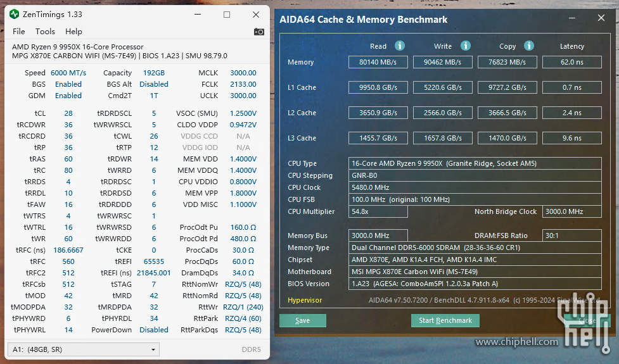The width and height of the screenshot is (619, 364).
Task: Click the FCLK value 2133.00
Action: (x=243, y=84)
